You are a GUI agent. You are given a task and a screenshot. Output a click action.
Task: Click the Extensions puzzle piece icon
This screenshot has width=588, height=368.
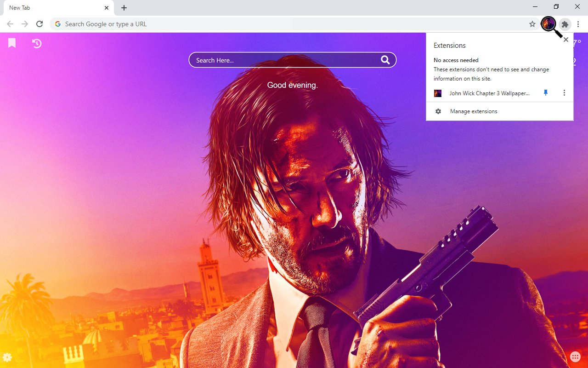(x=565, y=24)
